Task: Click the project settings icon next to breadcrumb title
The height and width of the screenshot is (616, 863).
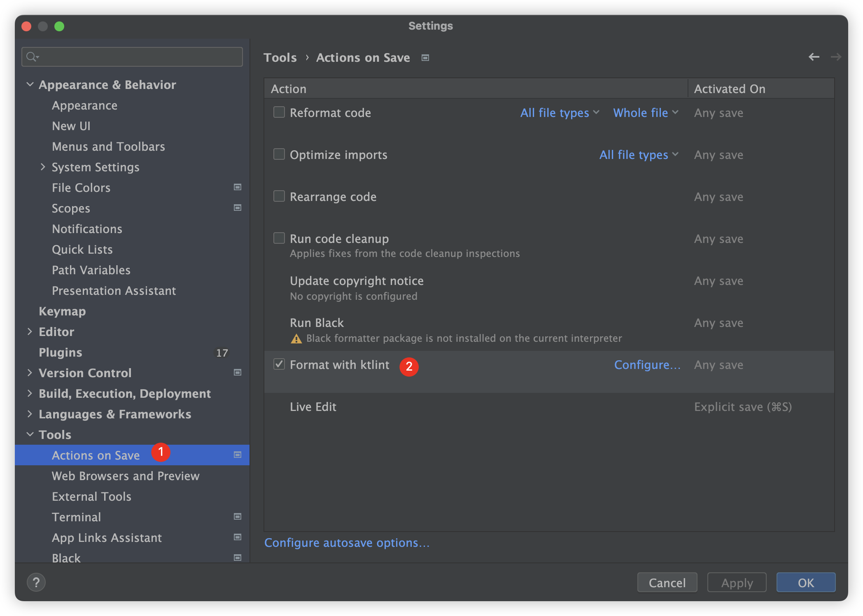Action: click(425, 58)
